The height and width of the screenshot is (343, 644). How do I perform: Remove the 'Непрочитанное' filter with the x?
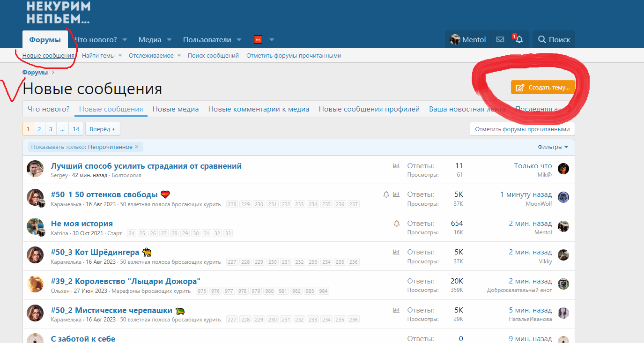pyautogui.click(x=137, y=147)
